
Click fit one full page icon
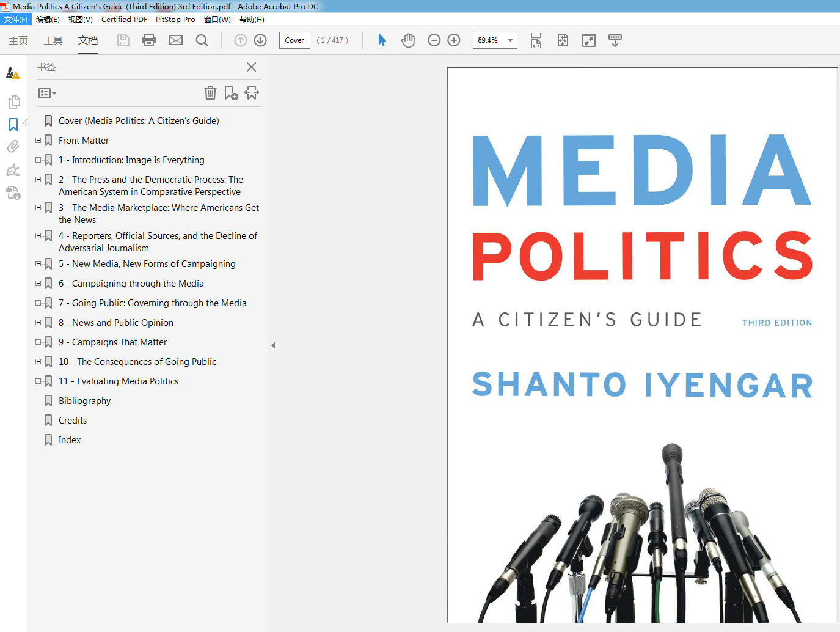tap(563, 40)
